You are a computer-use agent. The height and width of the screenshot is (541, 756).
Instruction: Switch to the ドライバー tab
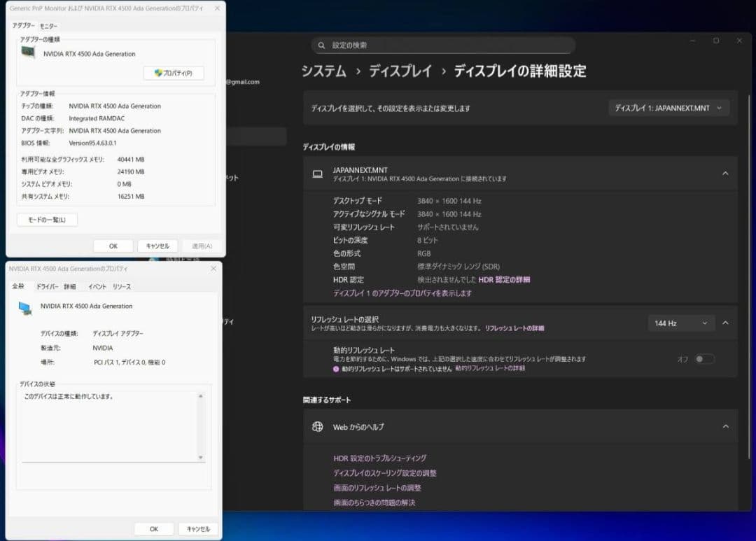point(48,286)
